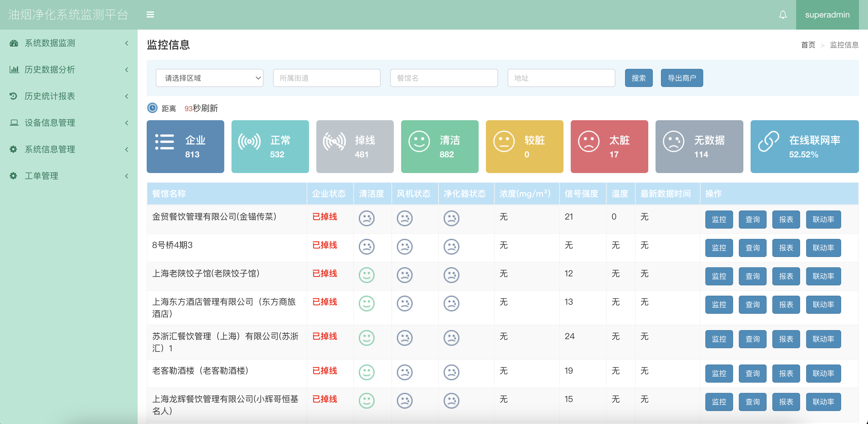Click the 餐馆名 input field
The height and width of the screenshot is (424, 868).
click(443, 78)
